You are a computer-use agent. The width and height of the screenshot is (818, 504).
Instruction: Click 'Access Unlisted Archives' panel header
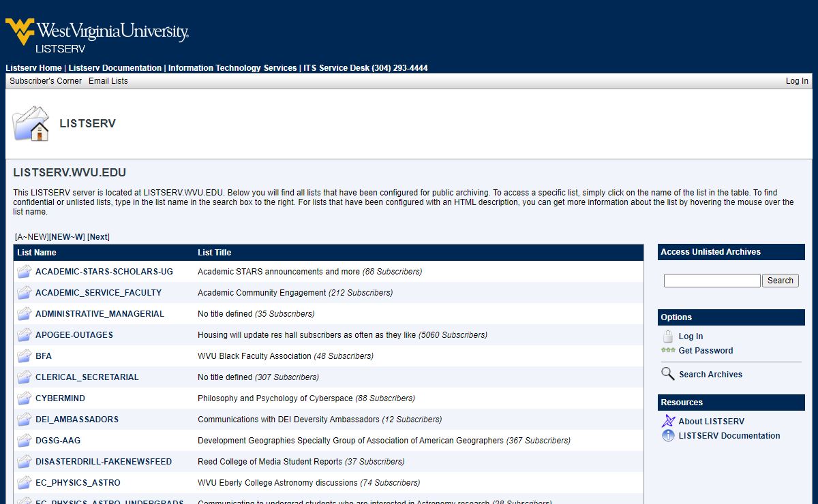point(731,252)
